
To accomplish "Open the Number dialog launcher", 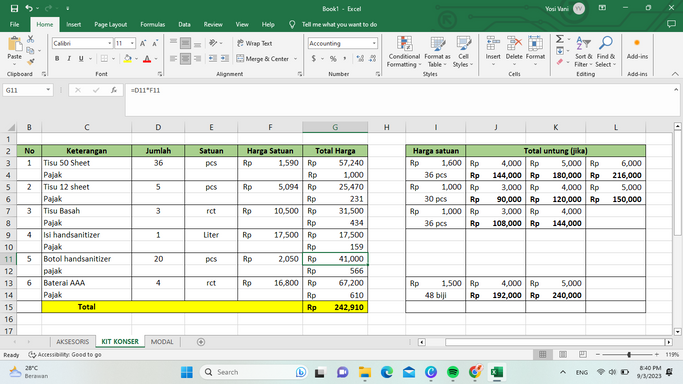I will 377,74.
